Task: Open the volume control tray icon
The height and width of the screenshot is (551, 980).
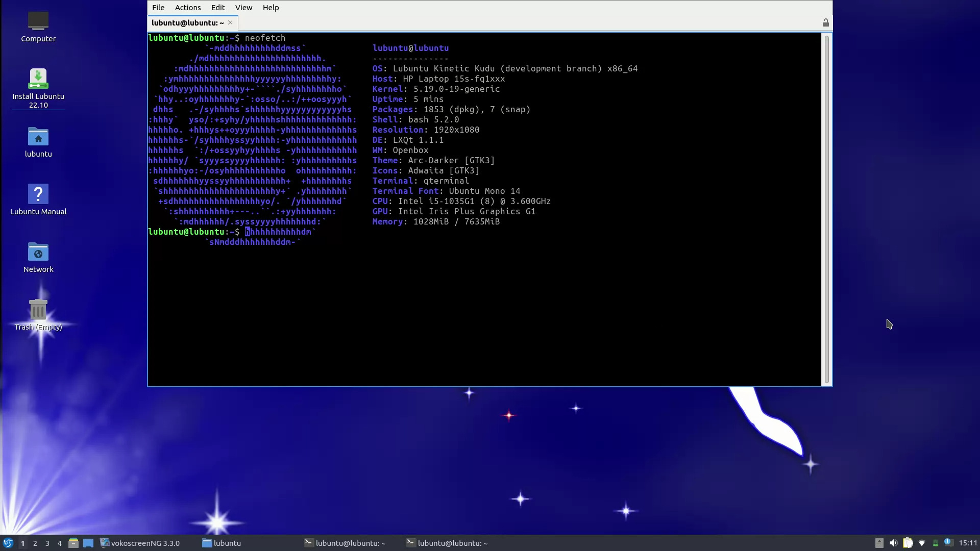Action: coord(893,543)
